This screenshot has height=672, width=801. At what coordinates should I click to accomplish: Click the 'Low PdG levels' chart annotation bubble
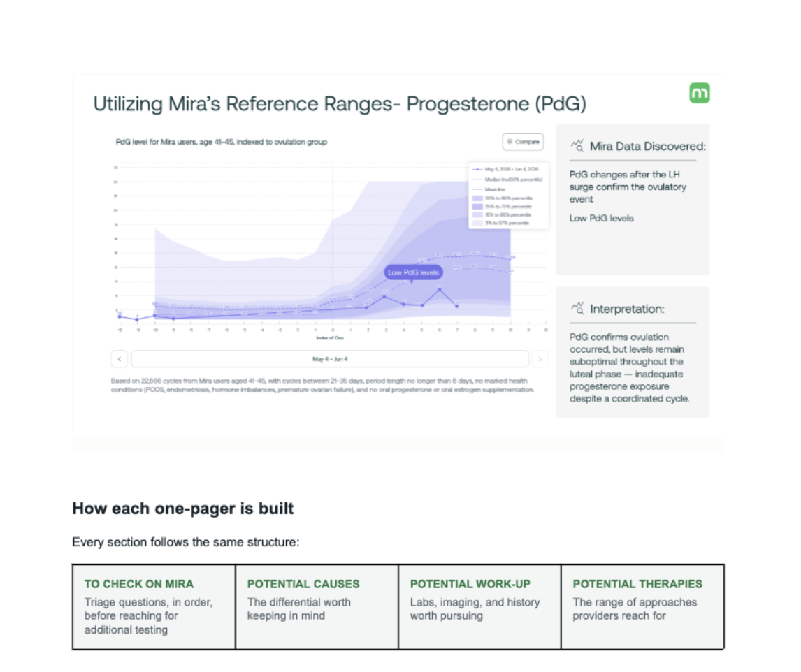coord(413,272)
